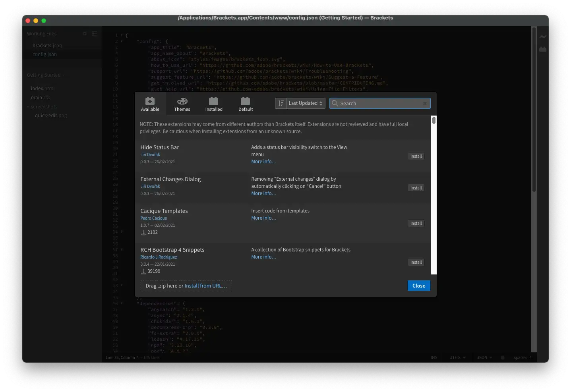Click the Install from URL link
Viewport: 571px width, 392px height.
click(x=206, y=286)
